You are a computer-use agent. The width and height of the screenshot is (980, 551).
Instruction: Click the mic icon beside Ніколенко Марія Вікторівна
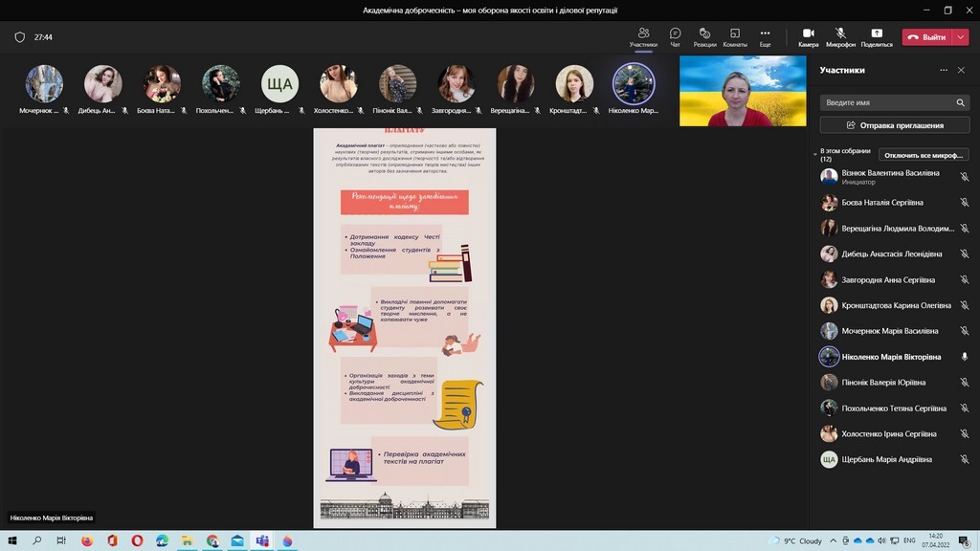[964, 357]
